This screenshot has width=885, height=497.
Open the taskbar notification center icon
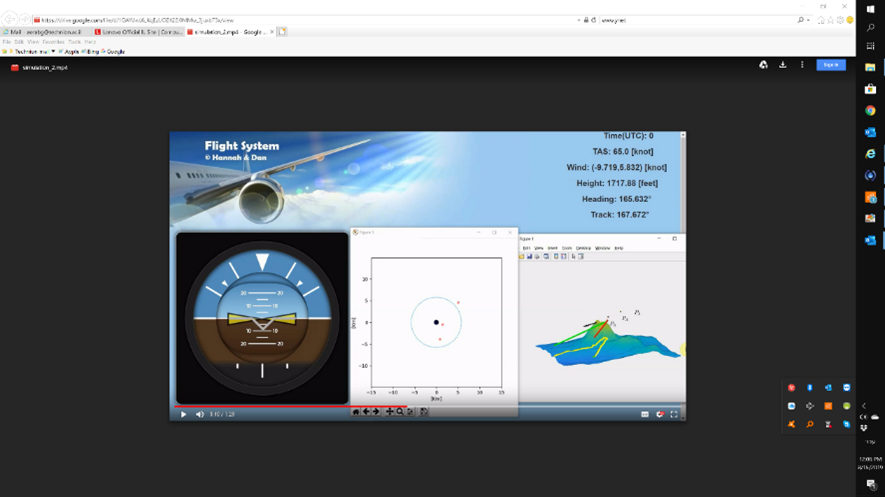tap(871, 484)
